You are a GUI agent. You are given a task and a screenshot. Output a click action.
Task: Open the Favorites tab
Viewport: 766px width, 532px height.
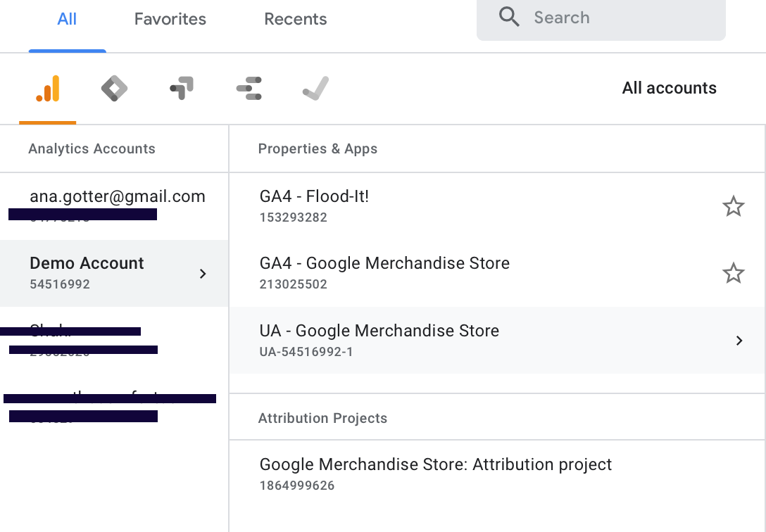tap(170, 19)
